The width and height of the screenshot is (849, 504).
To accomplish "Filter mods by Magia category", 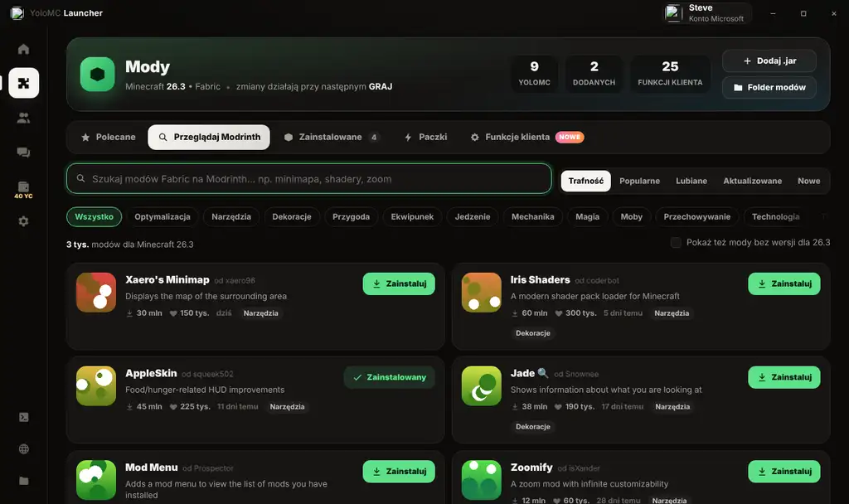I will click(x=588, y=216).
